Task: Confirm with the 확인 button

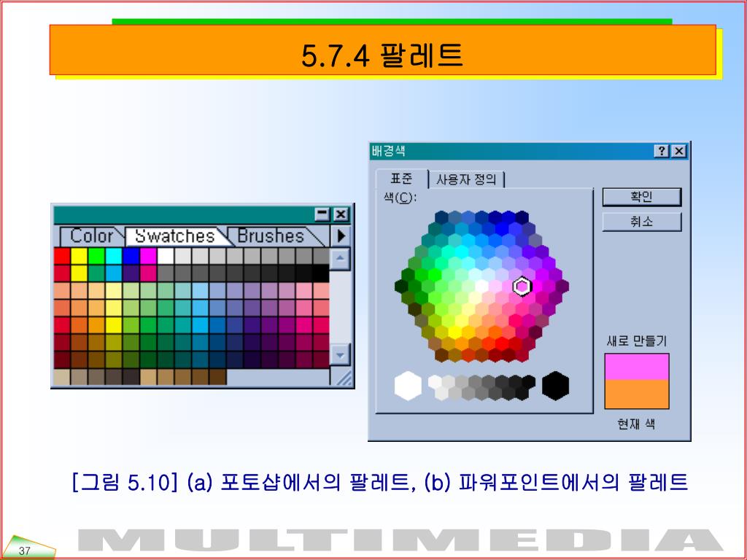Action: coord(642,197)
